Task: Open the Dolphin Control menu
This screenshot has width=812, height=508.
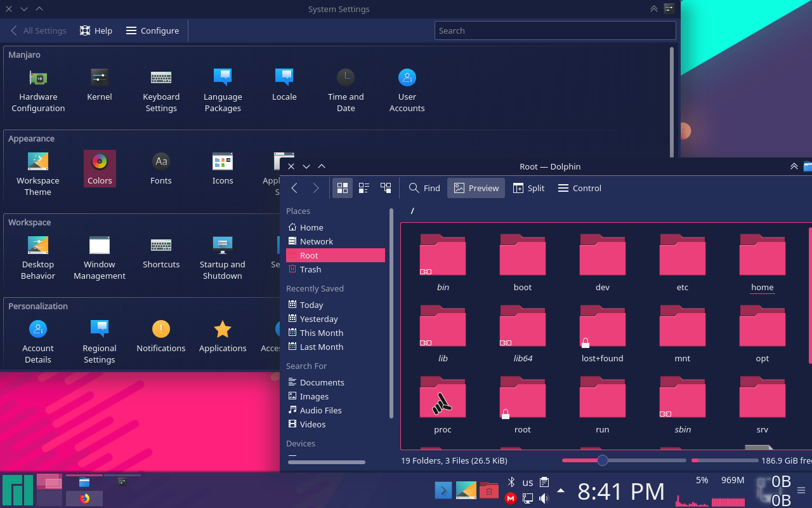Action: click(579, 188)
